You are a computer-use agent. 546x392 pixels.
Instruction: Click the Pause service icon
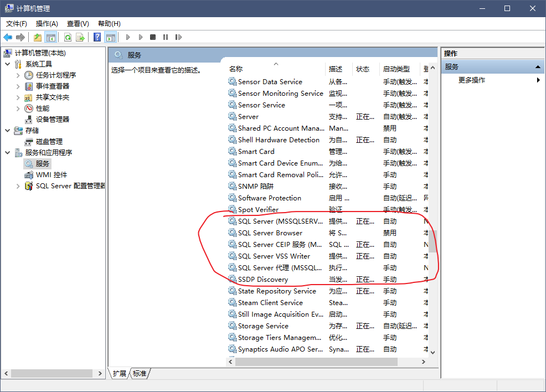(166, 37)
